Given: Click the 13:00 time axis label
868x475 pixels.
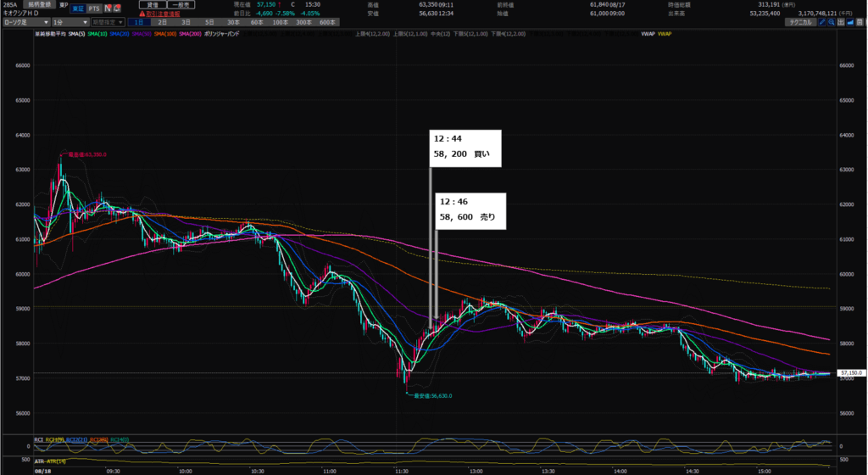Looking at the screenshot, I should [x=476, y=471].
